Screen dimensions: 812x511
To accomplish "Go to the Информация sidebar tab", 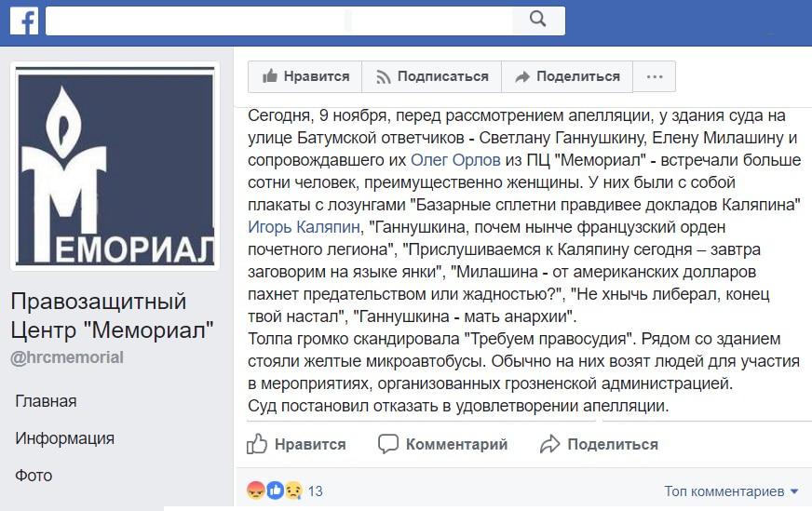I will click(x=64, y=438).
